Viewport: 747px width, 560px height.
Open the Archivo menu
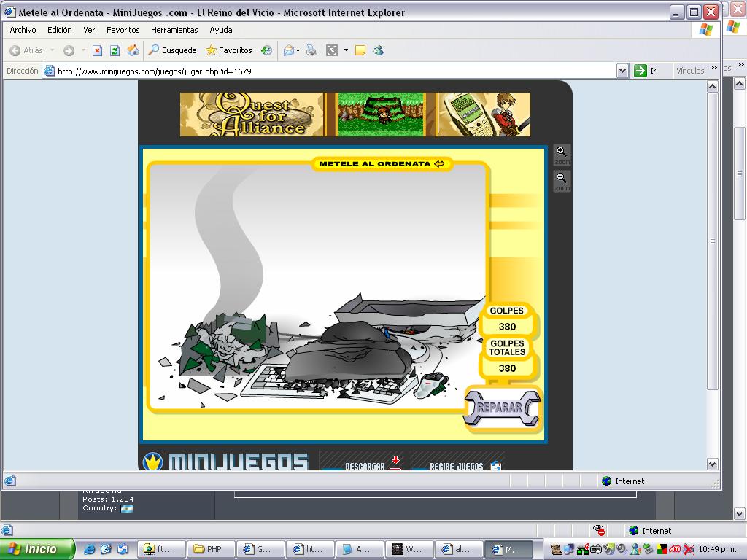point(23,30)
